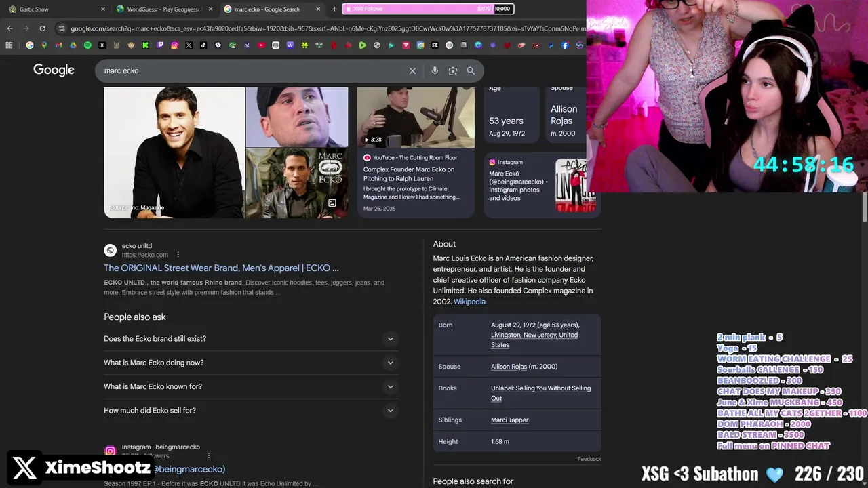The image size is (868, 488).
Task: Open the Facebook bookmark
Action: [565, 45]
